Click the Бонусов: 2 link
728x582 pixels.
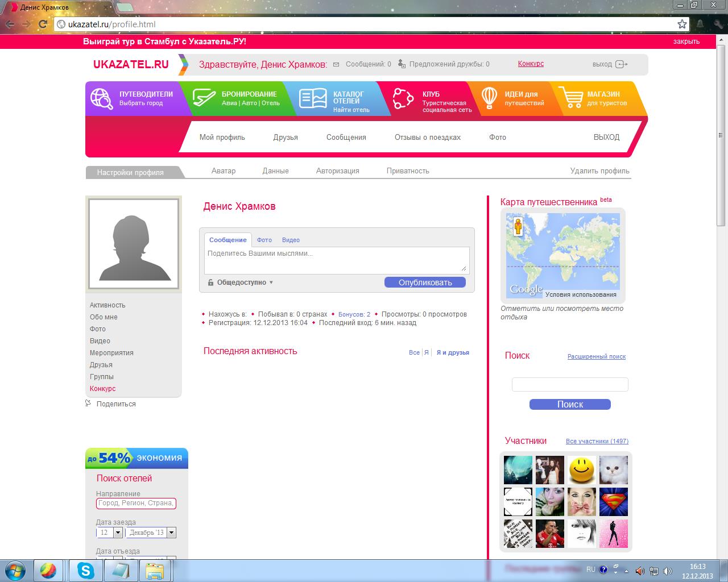coord(354,314)
